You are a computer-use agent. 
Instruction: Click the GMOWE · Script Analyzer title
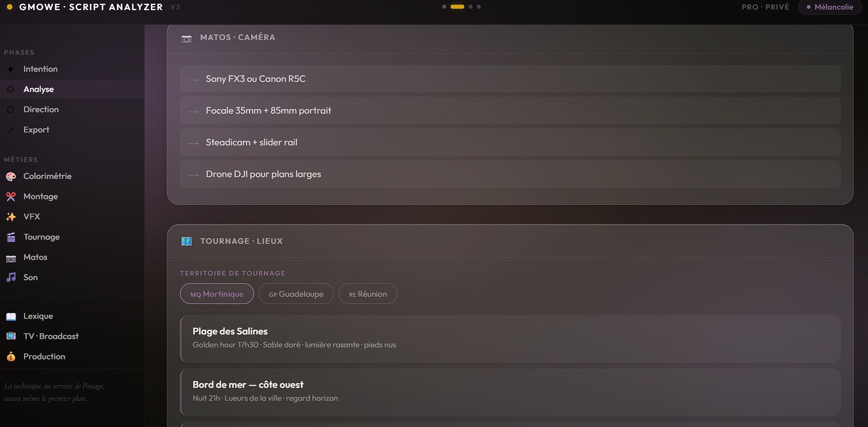click(x=91, y=7)
